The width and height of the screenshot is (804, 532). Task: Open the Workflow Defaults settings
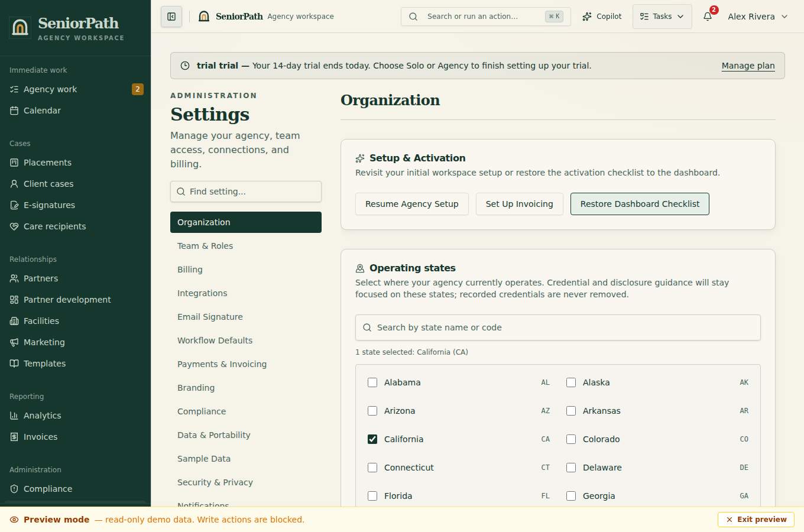point(246,340)
